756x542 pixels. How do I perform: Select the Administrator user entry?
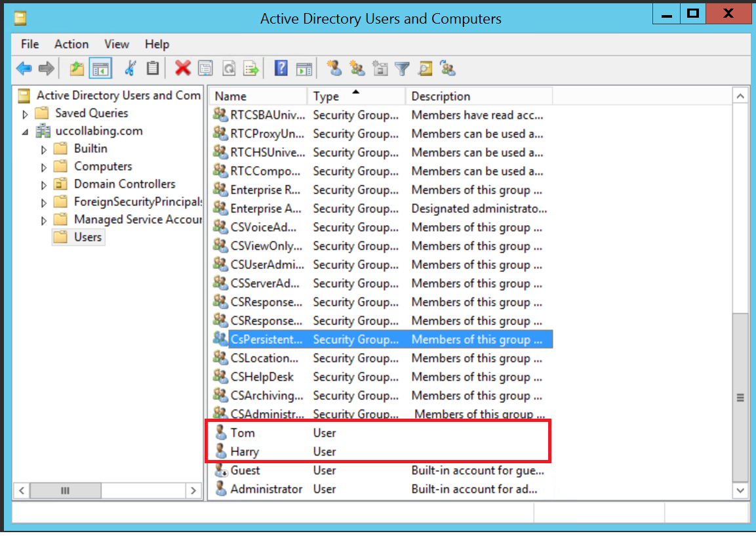(x=382, y=489)
